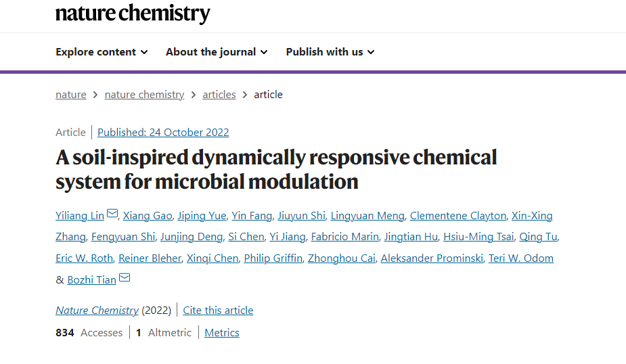Click author Hsiu-Ming Tsai

point(478,237)
